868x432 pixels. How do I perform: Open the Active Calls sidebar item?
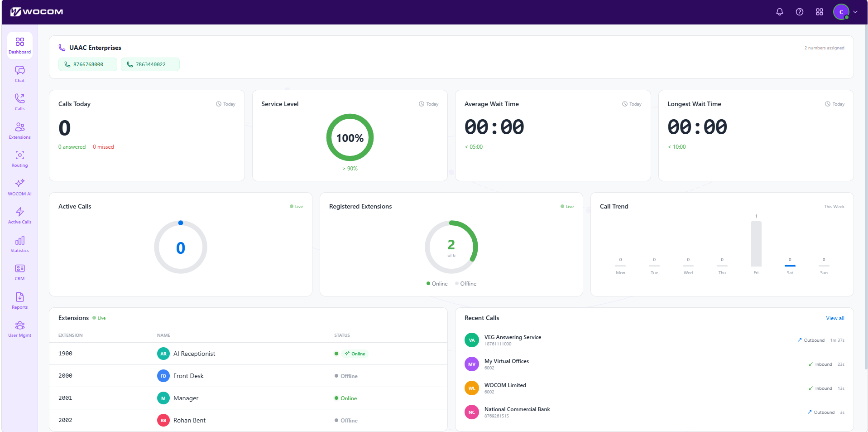click(x=19, y=215)
